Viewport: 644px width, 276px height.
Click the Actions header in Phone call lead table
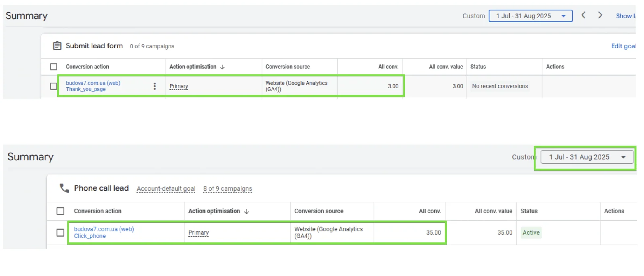pos(614,211)
